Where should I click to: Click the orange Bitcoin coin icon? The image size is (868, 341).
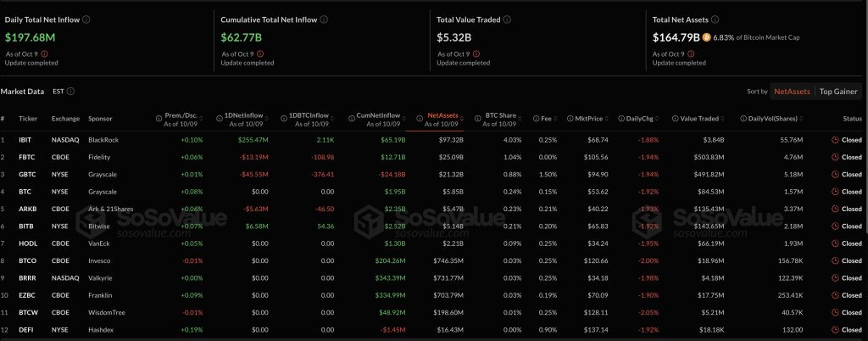(x=706, y=37)
